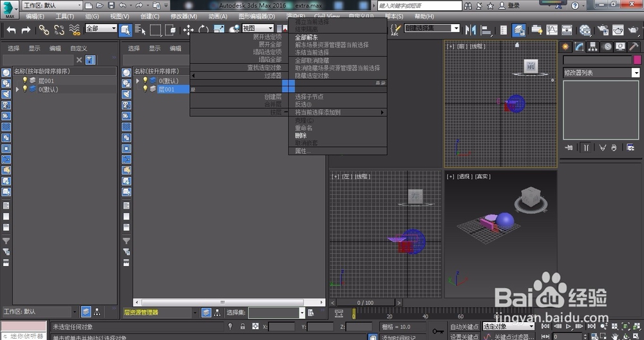Open the Rendered Frame Window icon

pos(618,30)
